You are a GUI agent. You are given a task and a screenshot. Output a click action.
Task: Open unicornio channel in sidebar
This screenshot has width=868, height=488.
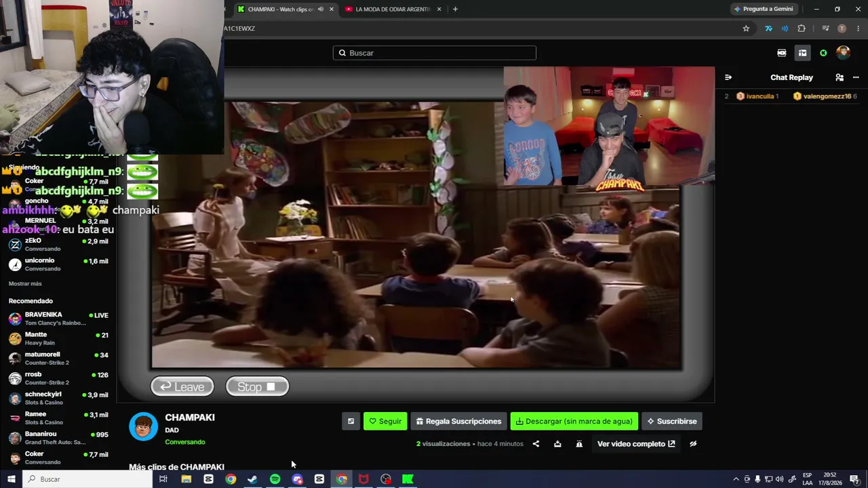click(58, 264)
